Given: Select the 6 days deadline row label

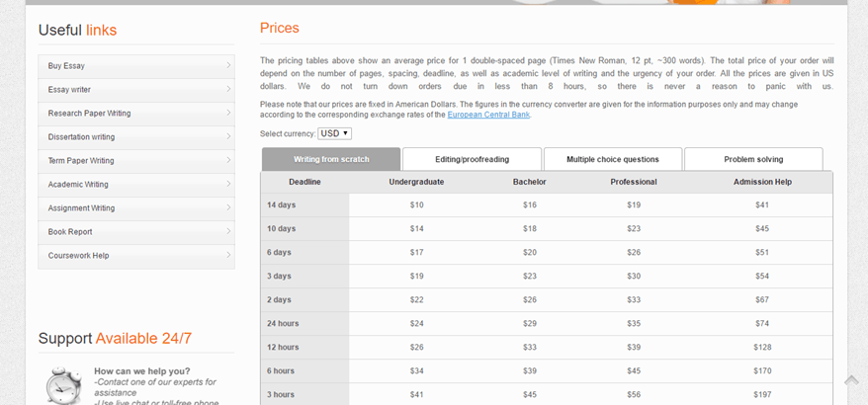Looking at the screenshot, I should 279,252.
